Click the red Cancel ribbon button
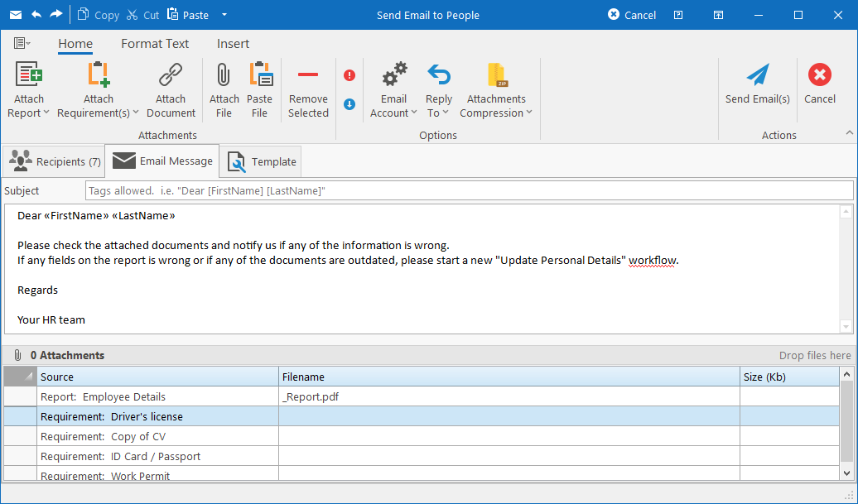 (x=820, y=84)
